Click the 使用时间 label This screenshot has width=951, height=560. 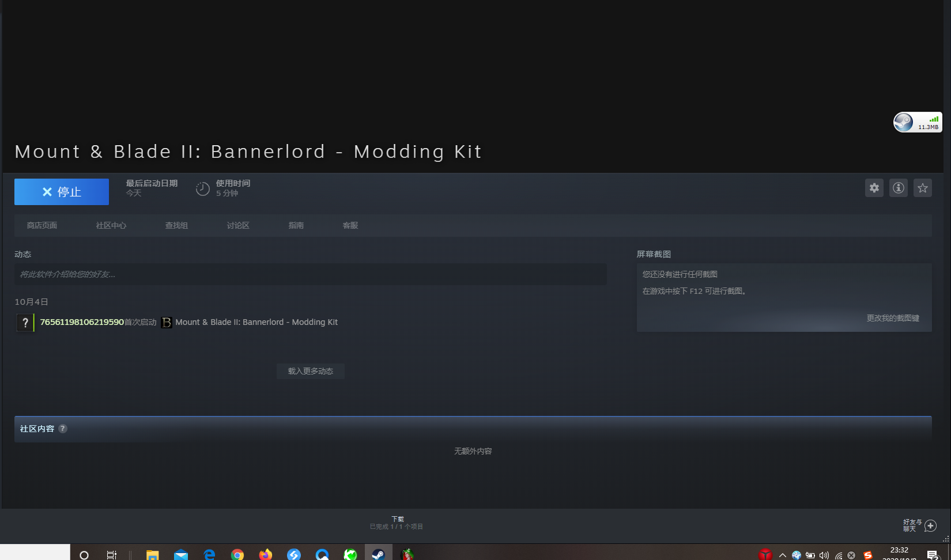pyautogui.click(x=233, y=183)
